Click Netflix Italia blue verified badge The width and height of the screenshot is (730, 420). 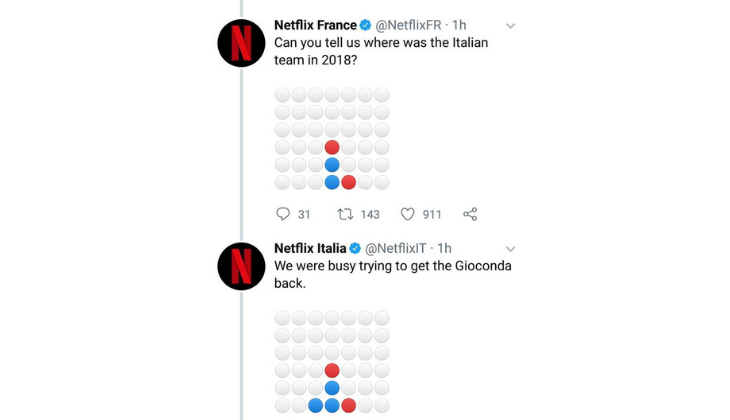(356, 248)
